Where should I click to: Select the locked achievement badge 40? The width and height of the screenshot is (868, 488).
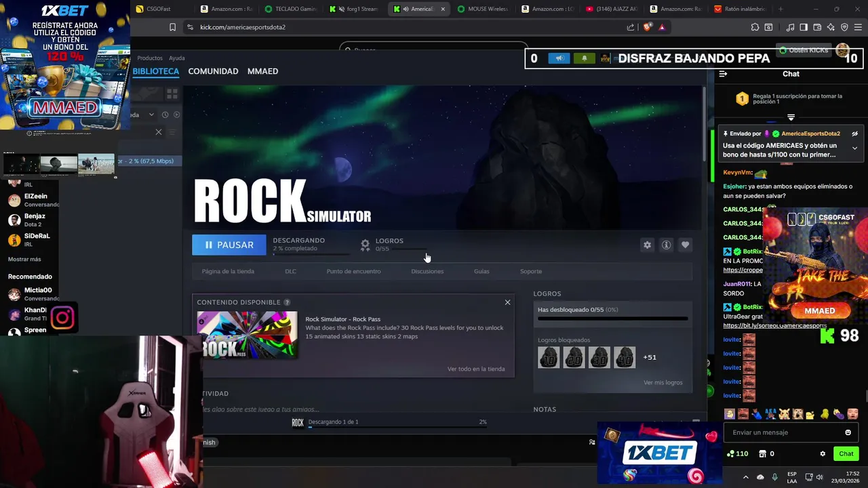click(624, 357)
